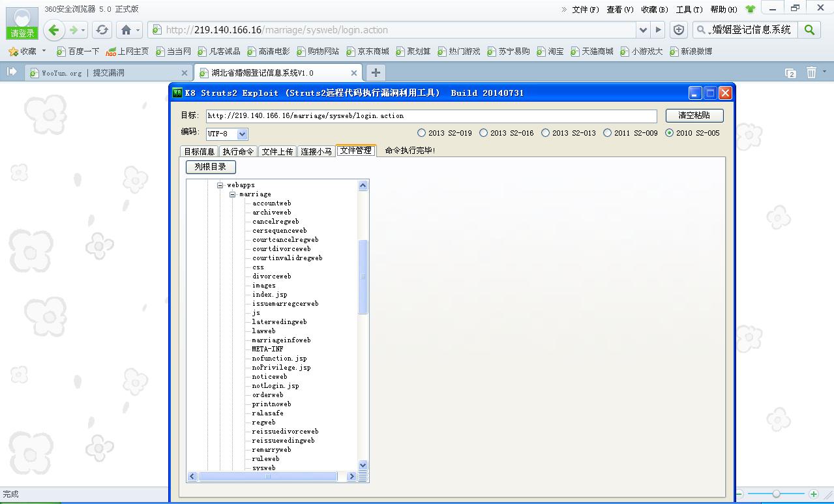The height and width of the screenshot is (504, 834).
Task: Open 工具(T) menu
Action: pyautogui.click(x=689, y=9)
